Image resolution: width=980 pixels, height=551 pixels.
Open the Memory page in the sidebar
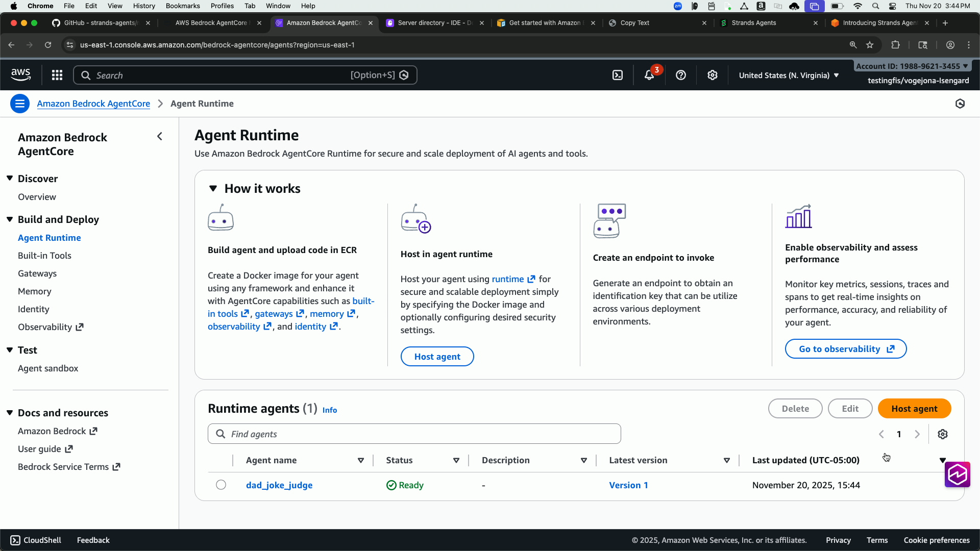(35, 291)
